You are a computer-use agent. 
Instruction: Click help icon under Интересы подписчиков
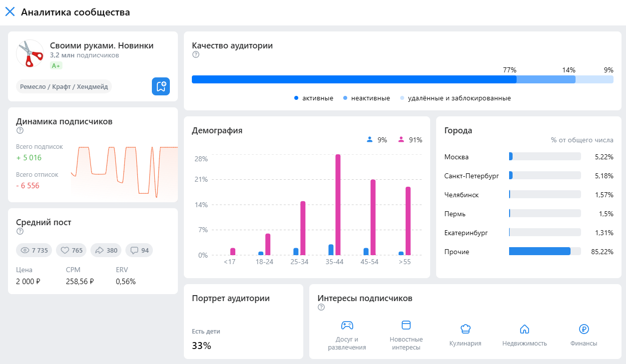pyautogui.click(x=321, y=308)
